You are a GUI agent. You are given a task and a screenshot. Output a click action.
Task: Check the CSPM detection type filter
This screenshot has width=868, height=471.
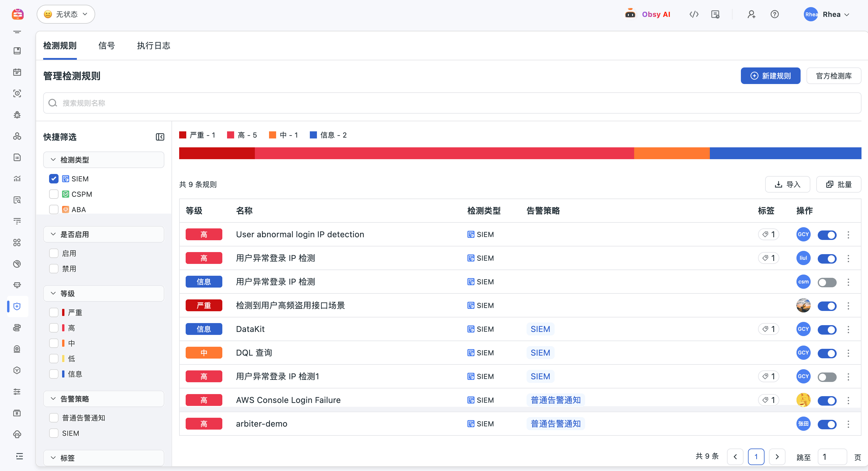[x=54, y=194]
